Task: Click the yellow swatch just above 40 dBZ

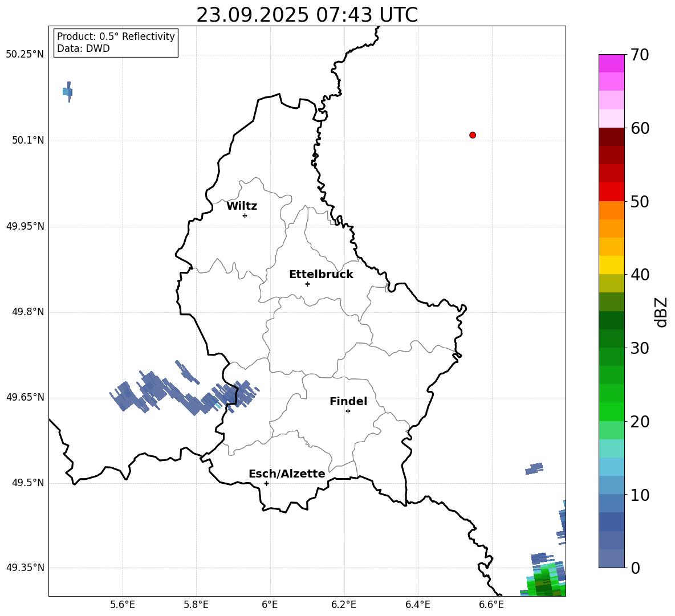Action: (611, 265)
